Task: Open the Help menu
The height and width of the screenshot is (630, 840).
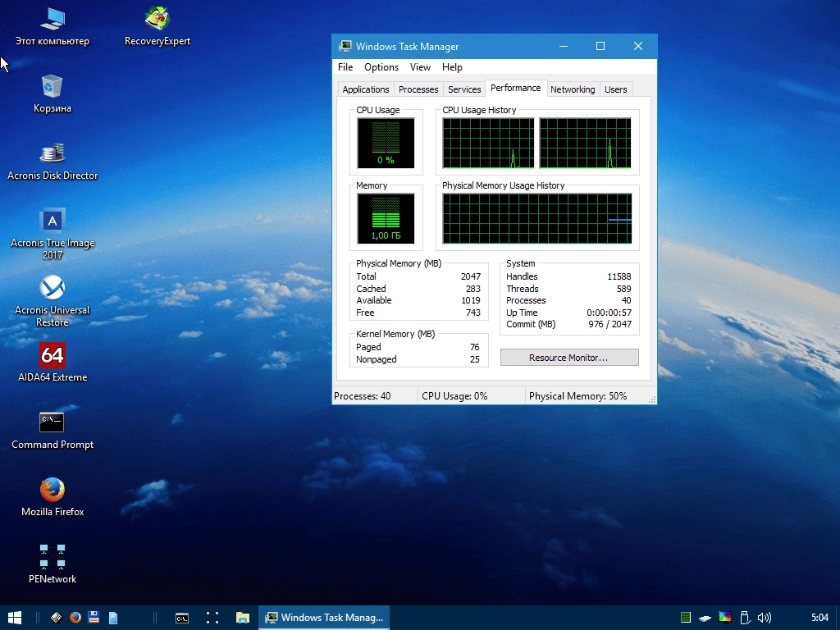Action: (452, 67)
